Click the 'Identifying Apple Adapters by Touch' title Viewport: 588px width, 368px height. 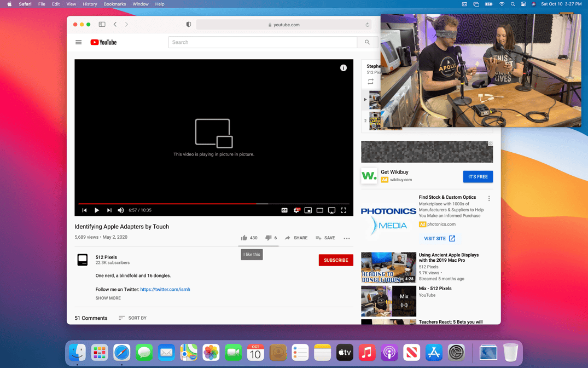pos(121,226)
